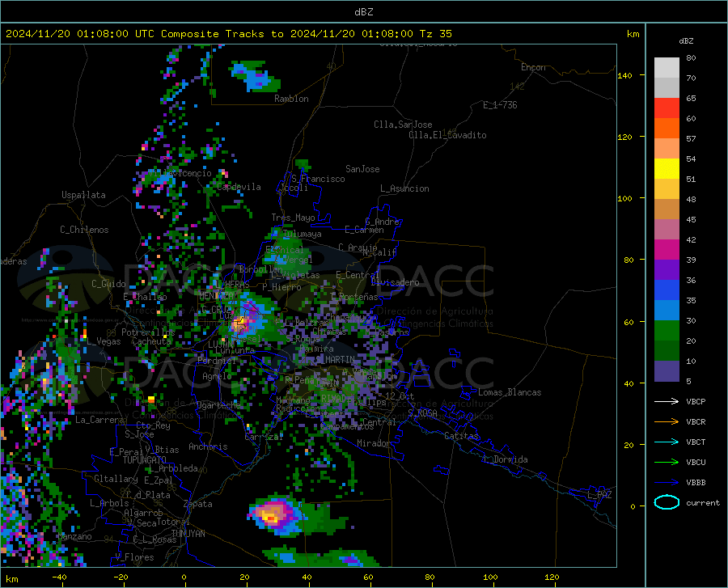Select the bright green 30 dBZ swatch
This screenshot has height=588, width=728.
pos(667,331)
